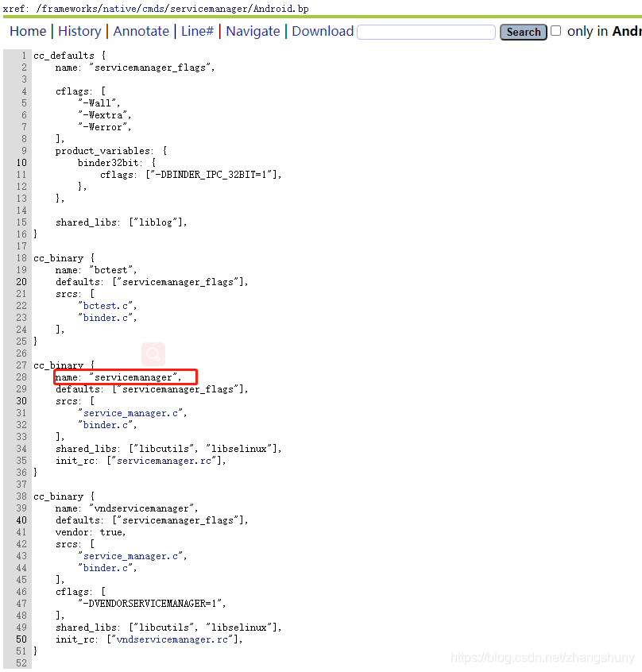This screenshot has height=672, width=642.
Task: Toggle the 'only in' checkbox
Action: (555, 31)
